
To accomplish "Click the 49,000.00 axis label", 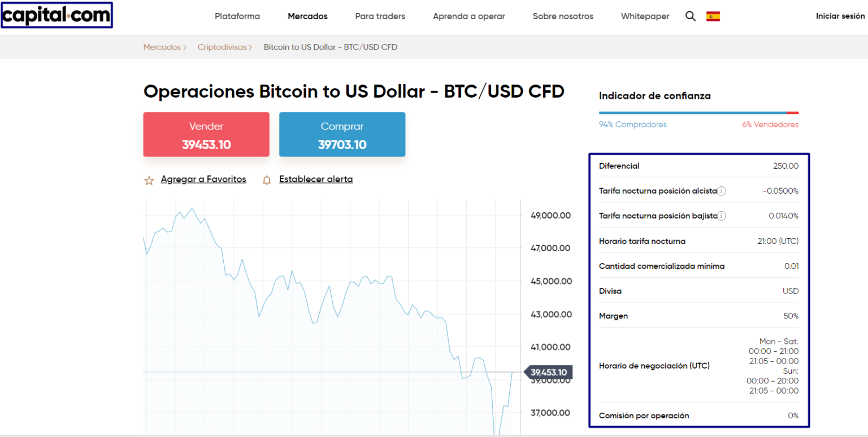I will pos(550,216).
